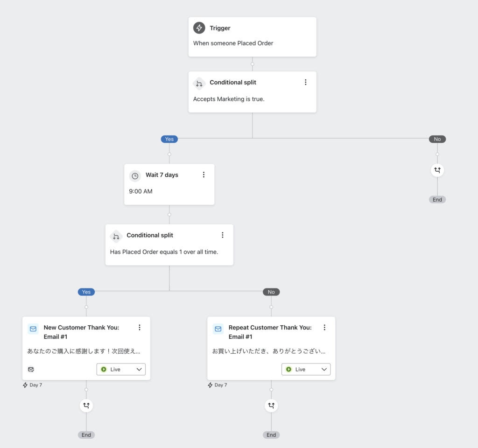The width and height of the screenshot is (478, 448).
Task: Click the Repeat Customer Thank You envelope icon
Action: click(x=218, y=329)
